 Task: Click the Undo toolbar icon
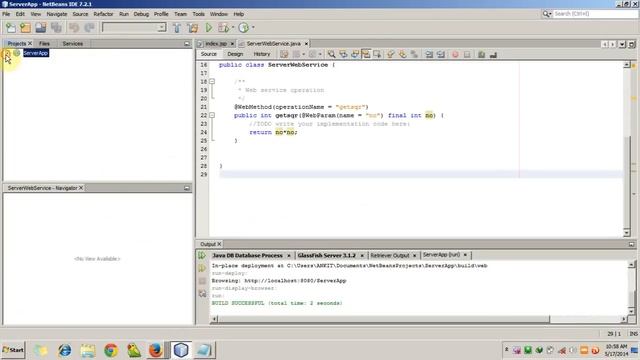[74, 27]
